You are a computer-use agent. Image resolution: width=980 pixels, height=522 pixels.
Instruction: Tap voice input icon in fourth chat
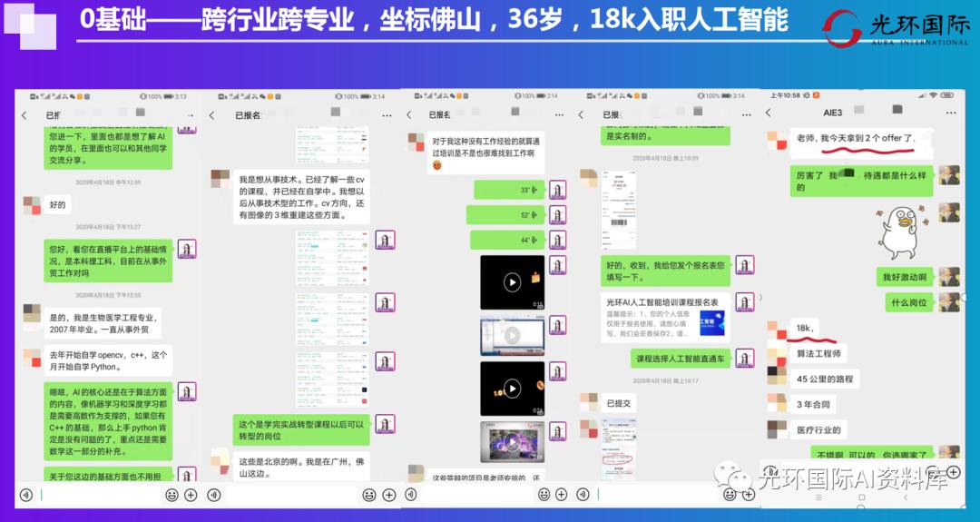(x=583, y=495)
